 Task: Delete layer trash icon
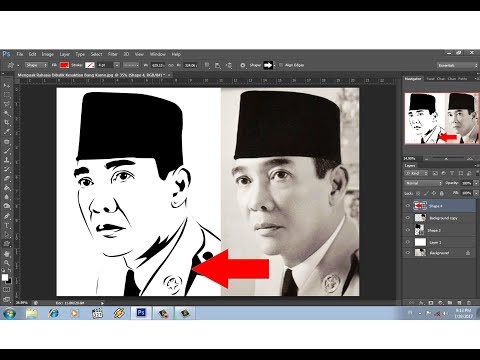[x=469, y=303]
